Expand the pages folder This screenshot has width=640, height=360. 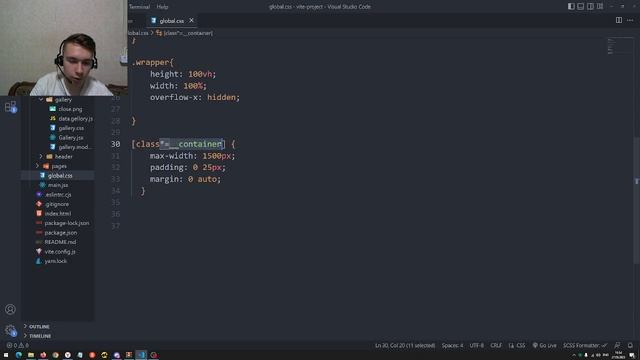coord(37,166)
